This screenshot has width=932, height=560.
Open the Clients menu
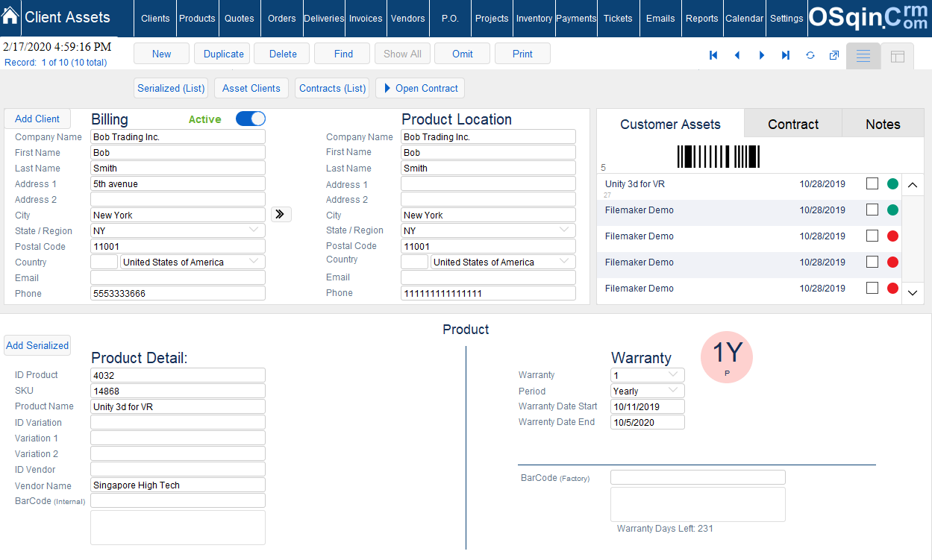[155, 19]
